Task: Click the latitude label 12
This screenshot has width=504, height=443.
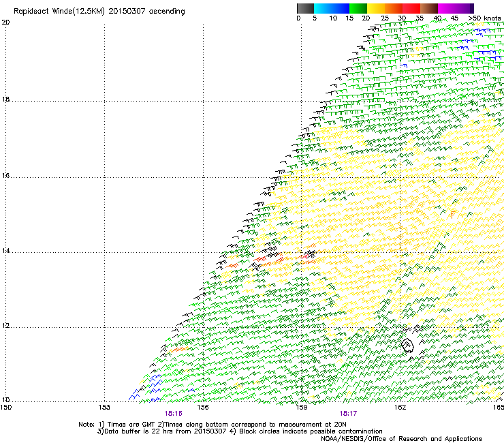Action: [x=5, y=326]
